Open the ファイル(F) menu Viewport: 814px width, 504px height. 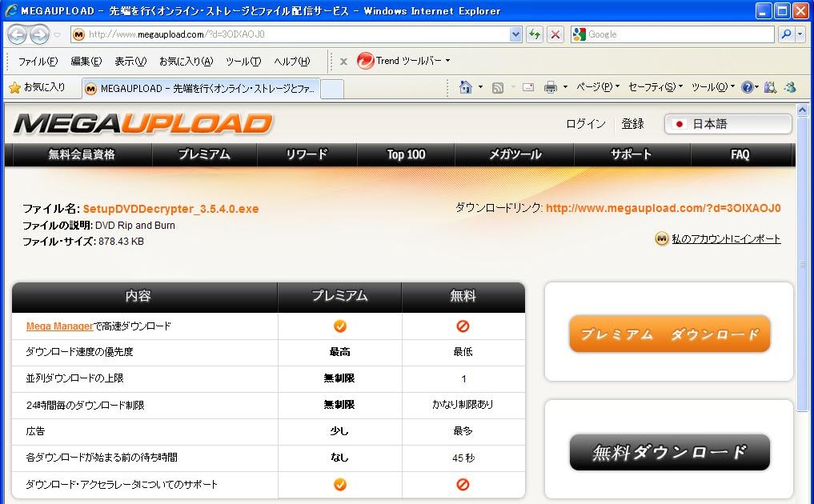(x=38, y=62)
